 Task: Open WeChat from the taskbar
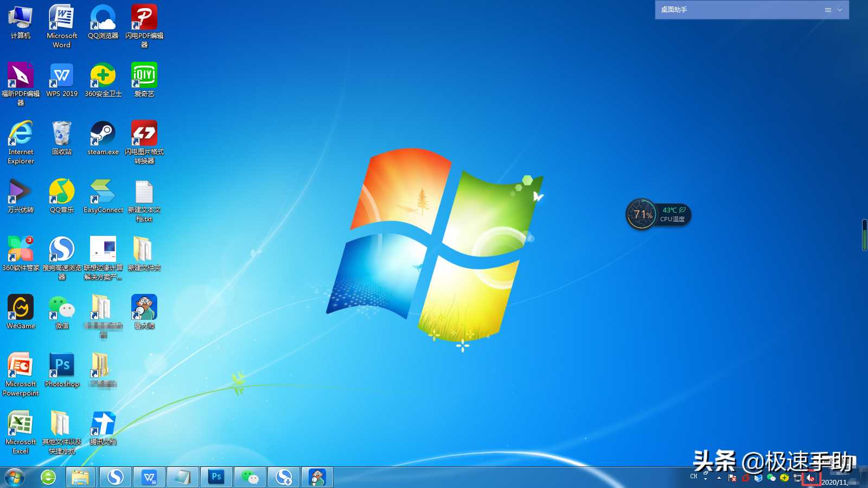[x=250, y=477]
